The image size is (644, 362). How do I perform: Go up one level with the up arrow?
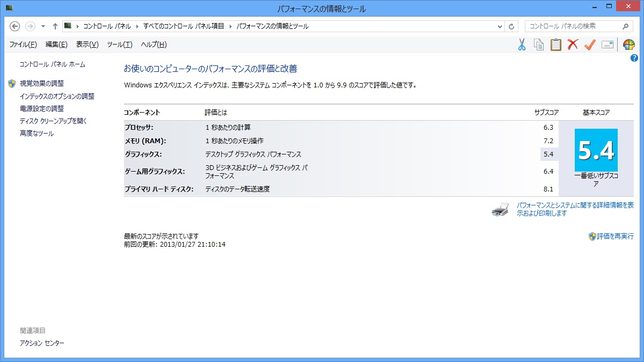pyautogui.click(x=55, y=26)
